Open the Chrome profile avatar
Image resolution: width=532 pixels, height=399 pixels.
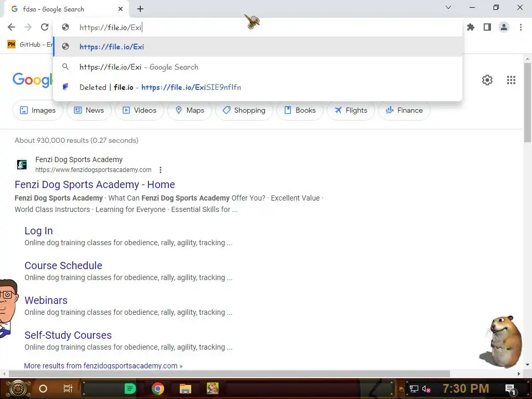pyautogui.click(x=504, y=27)
